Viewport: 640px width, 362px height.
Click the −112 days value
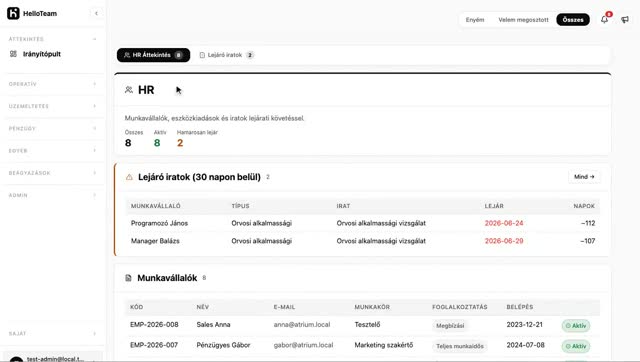[x=587, y=223]
